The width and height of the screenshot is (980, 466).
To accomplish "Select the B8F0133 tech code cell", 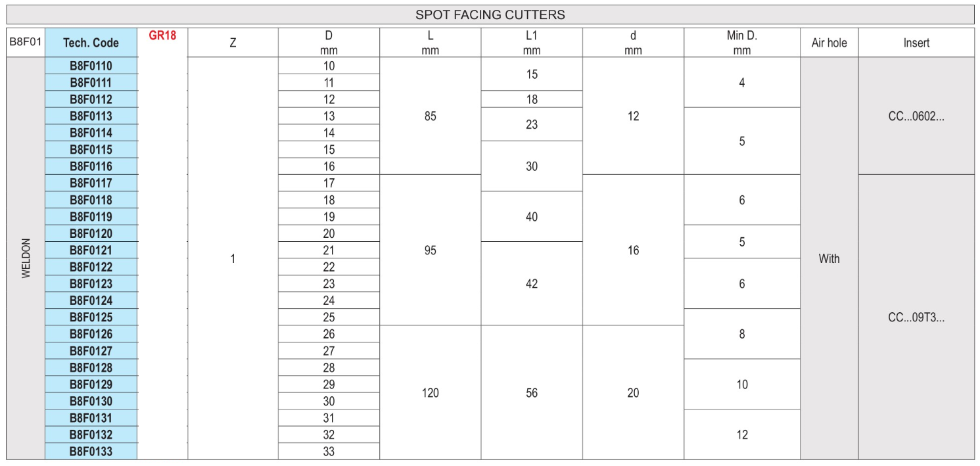I will tap(91, 452).
